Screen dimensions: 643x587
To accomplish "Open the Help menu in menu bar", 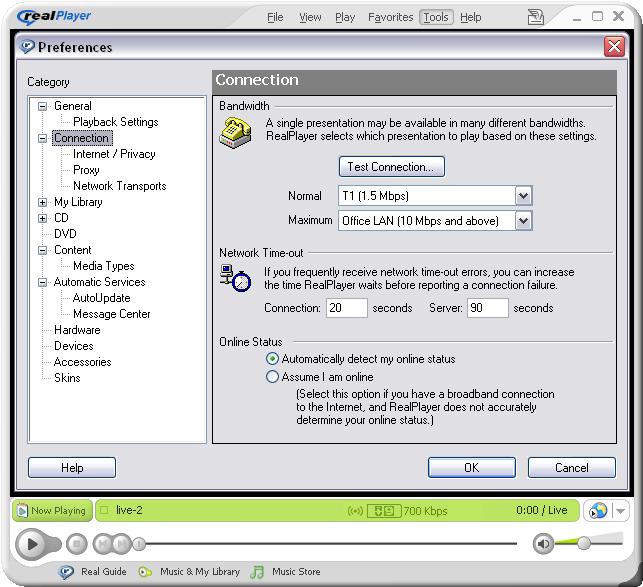I will 470,17.
